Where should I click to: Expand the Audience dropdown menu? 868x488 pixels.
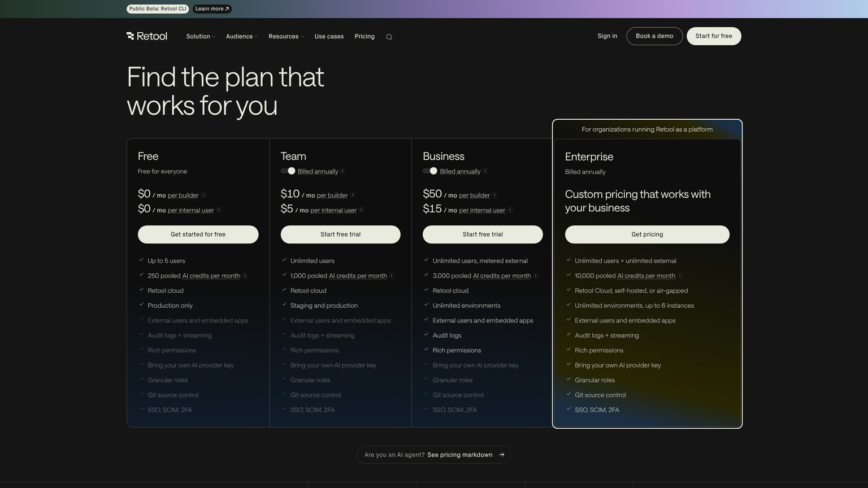coord(242,36)
